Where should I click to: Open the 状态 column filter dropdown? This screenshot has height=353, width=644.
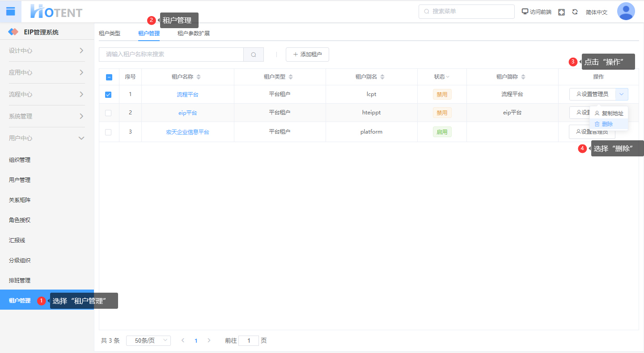click(447, 77)
